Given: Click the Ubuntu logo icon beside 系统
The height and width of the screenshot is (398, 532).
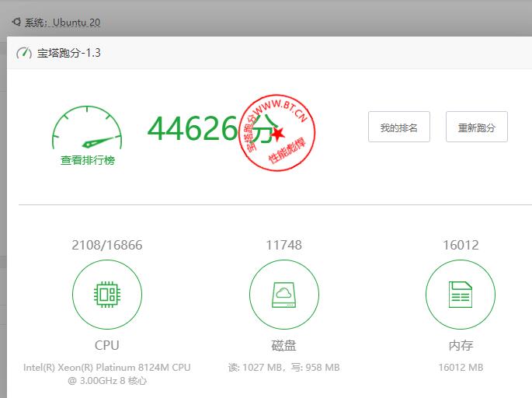Looking at the screenshot, I should (x=16, y=22).
